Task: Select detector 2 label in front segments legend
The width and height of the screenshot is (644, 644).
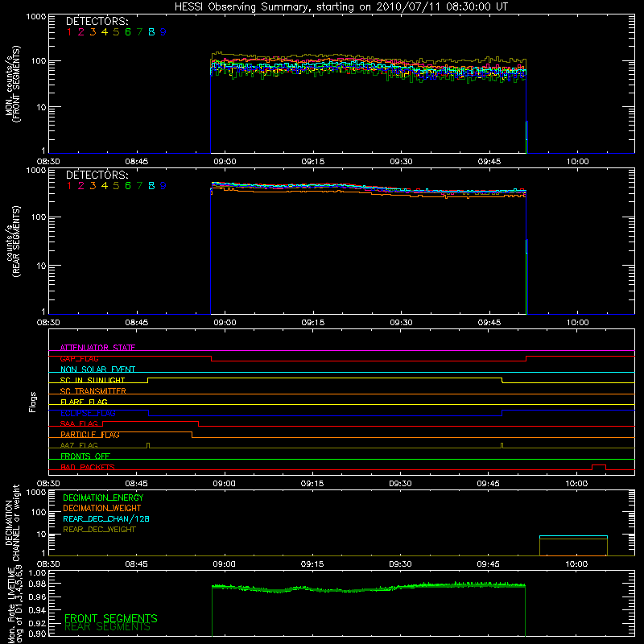Action: pos(81,31)
